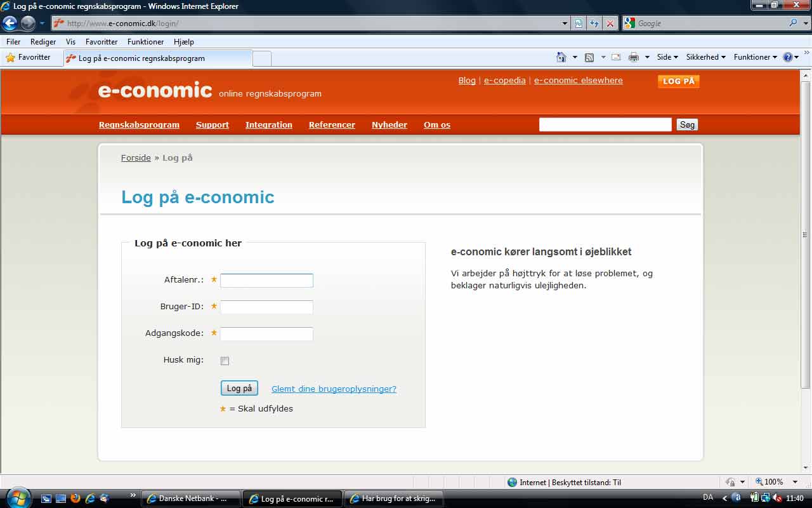The height and width of the screenshot is (508, 812).
Task: Open the zoom level 100% control
Action: point(773,482)
